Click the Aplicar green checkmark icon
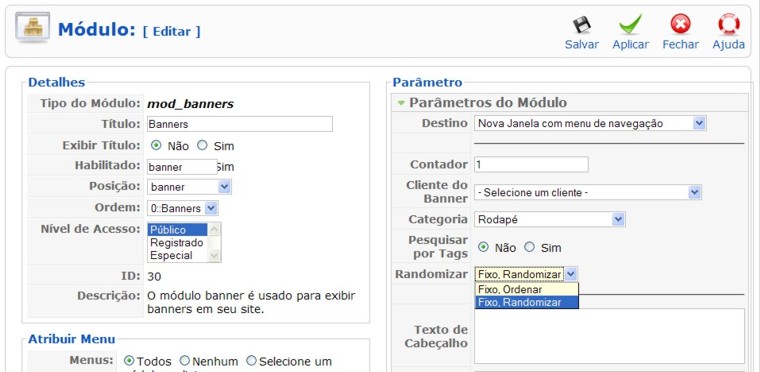 [630, 24]
